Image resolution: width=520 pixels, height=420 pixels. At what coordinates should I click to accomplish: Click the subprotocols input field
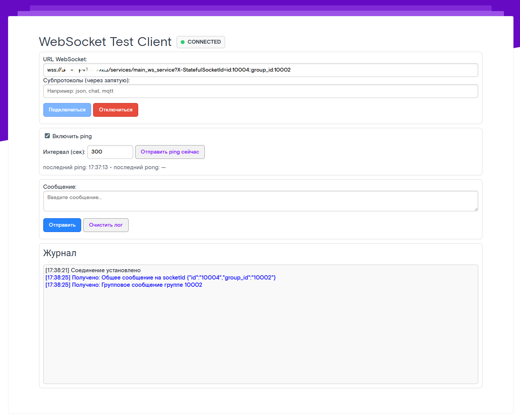tap(260, 91)
